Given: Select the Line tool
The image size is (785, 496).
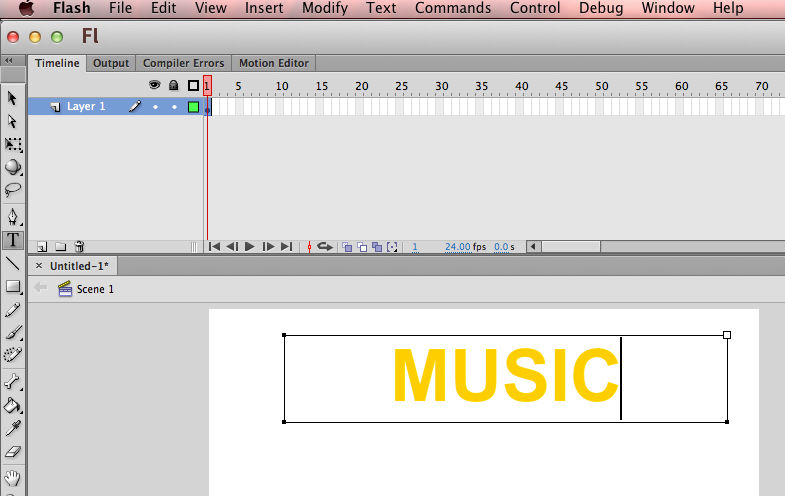Looking at the screenshot, I should click(x=13, y=263).
